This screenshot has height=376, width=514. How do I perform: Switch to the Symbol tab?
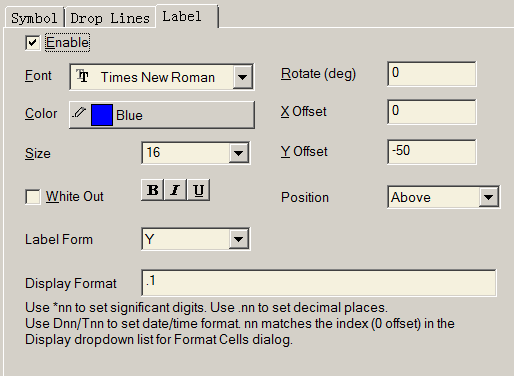[x=34, y=18]
